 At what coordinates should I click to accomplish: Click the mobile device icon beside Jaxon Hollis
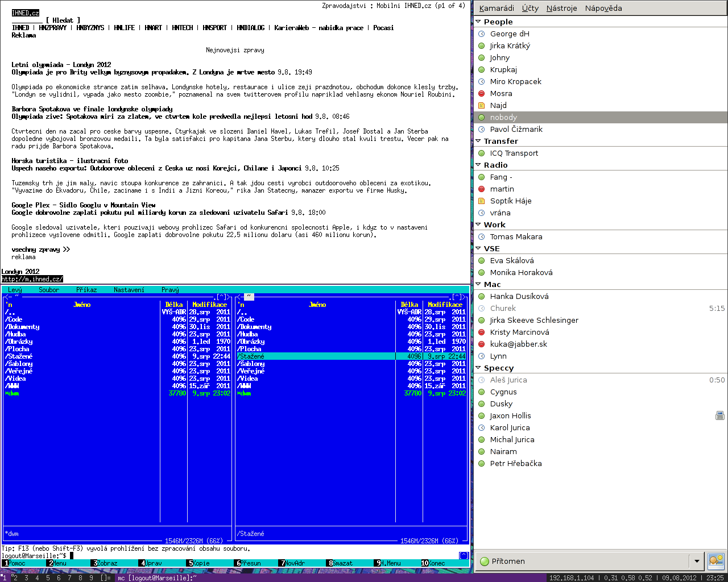pos(719,416)
